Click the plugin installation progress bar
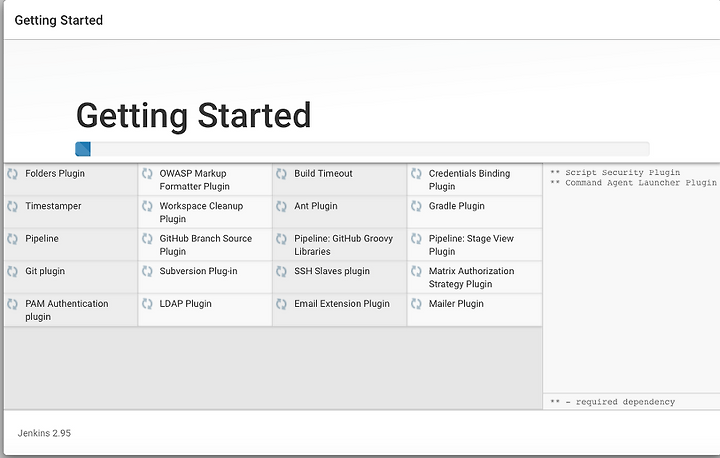The image size is (720, 458). [362, 149]
